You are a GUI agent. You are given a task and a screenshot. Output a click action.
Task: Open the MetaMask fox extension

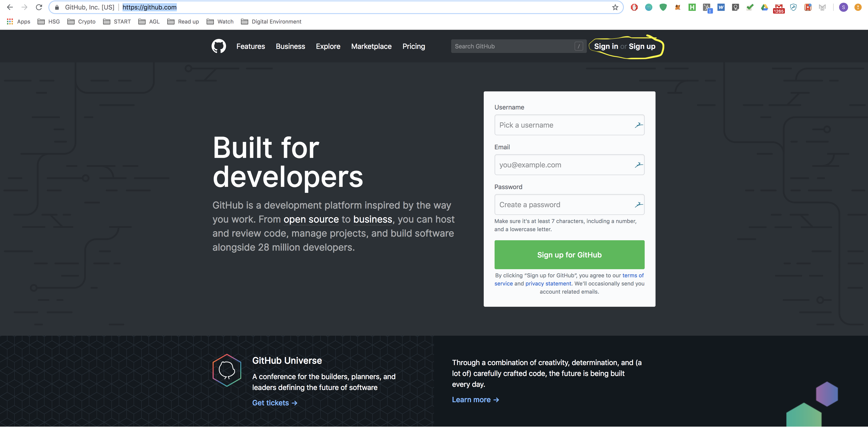(x=677, y=7)
